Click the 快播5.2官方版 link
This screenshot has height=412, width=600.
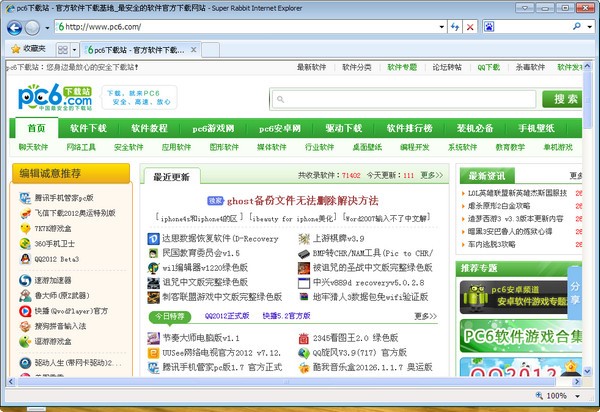click(286, 316)
